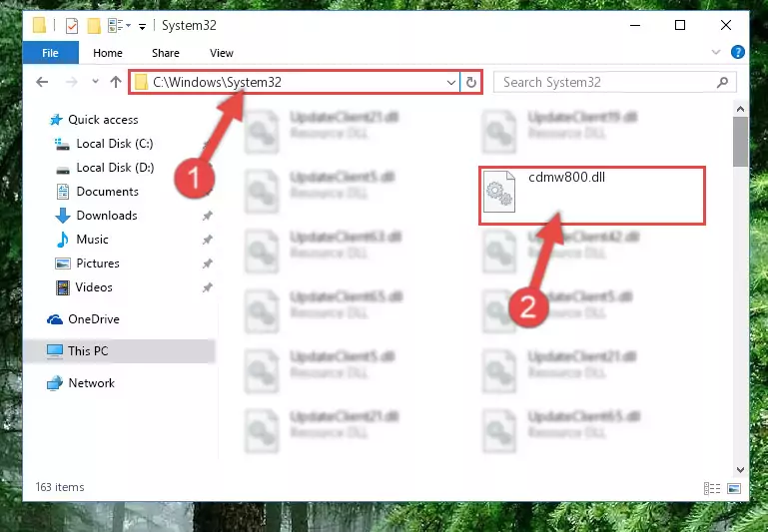Expand the ribbon with the chevron
This screenshot has width=768, height=532.
point(716,52)
